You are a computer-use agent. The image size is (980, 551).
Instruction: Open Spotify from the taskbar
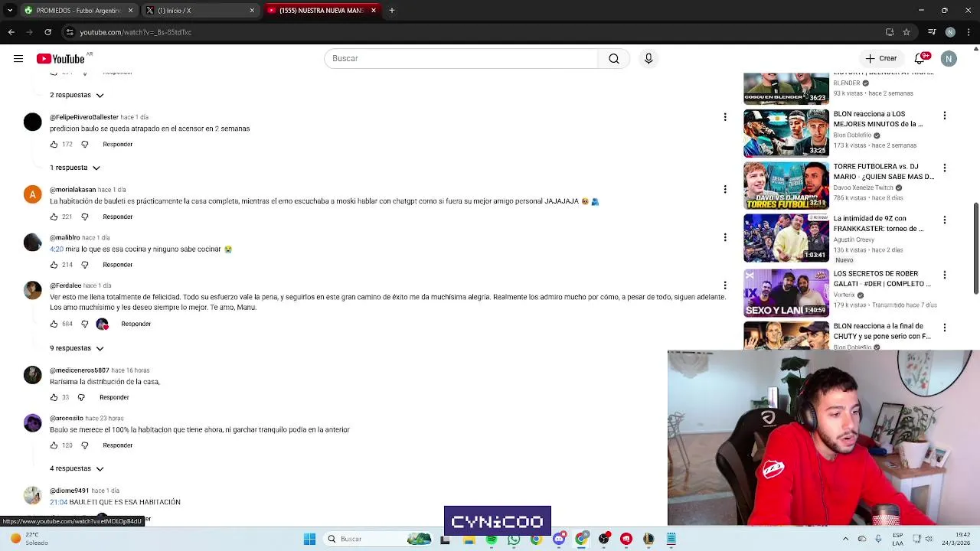[x=492, y=540]
